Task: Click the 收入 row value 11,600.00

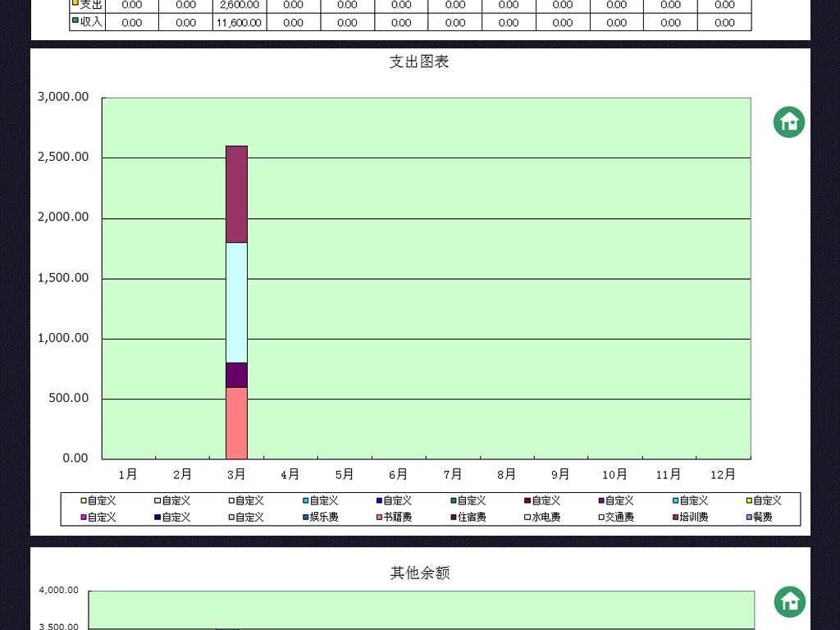Action: [240, 22]
